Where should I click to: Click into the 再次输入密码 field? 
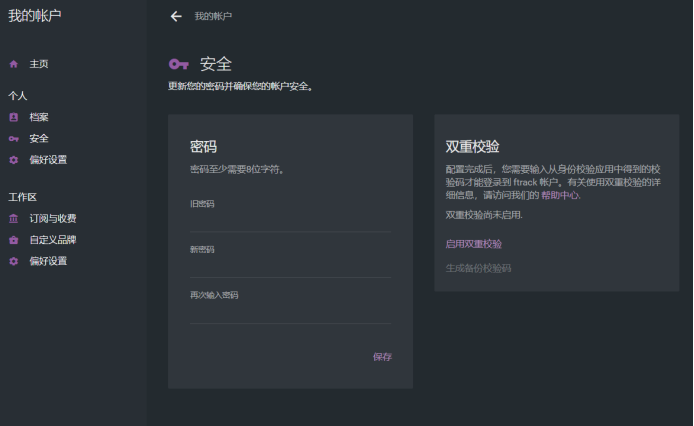pos(290,313)
